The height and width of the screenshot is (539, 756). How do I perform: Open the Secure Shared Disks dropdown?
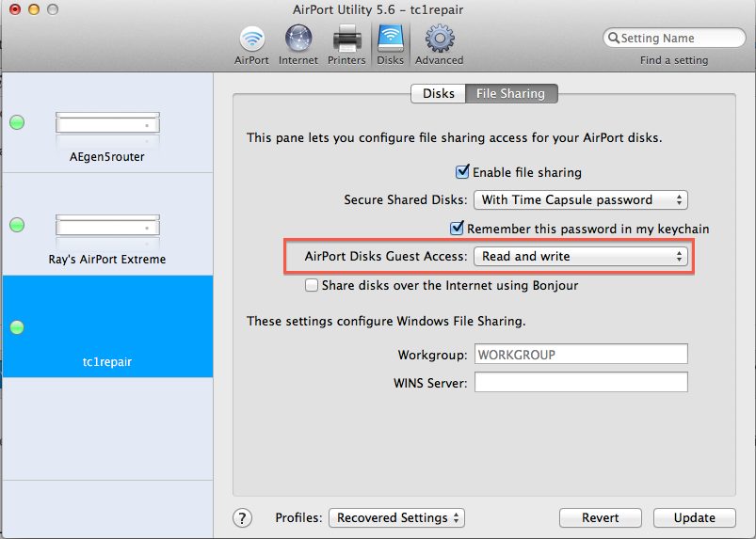click(x=581, y=200)
